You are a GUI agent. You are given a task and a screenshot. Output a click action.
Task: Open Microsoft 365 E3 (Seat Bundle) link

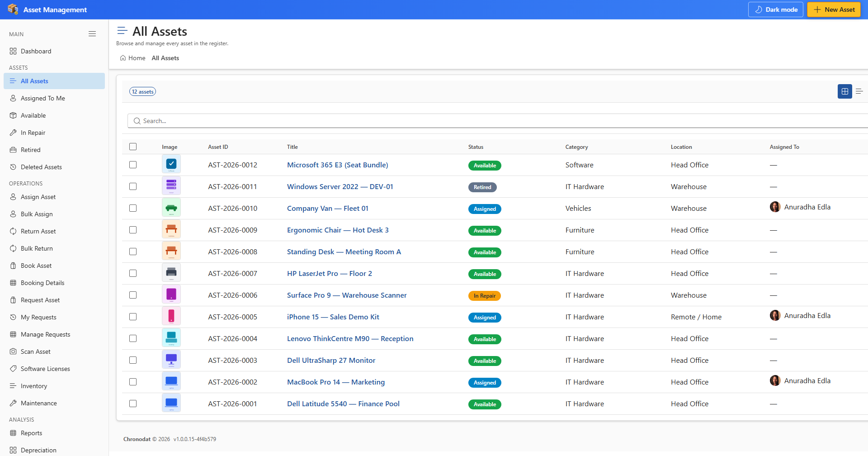pos(337,165)
